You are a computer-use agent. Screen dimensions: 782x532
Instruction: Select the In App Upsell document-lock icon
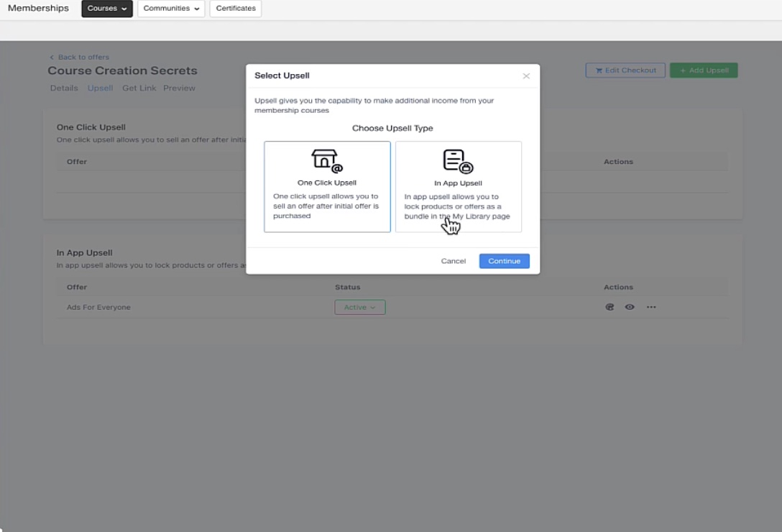click(458, 161)
